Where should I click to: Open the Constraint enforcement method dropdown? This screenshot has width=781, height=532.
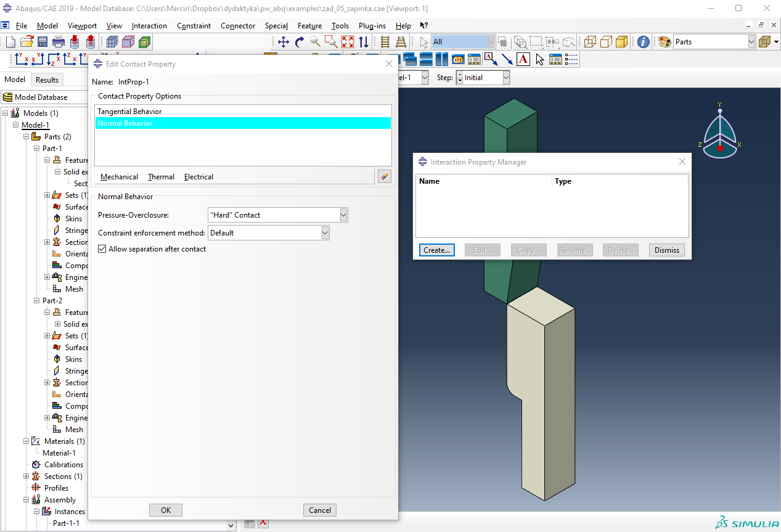[325, 233]
